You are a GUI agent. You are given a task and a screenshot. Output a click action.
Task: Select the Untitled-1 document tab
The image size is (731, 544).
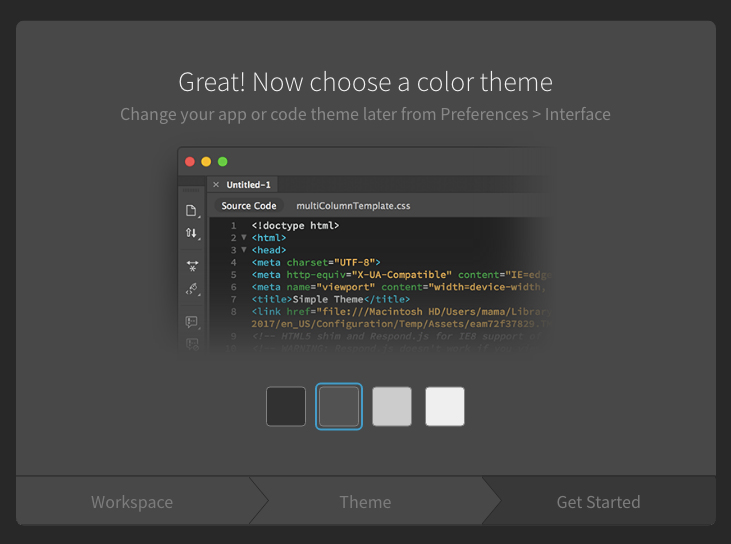click(248, 185)
